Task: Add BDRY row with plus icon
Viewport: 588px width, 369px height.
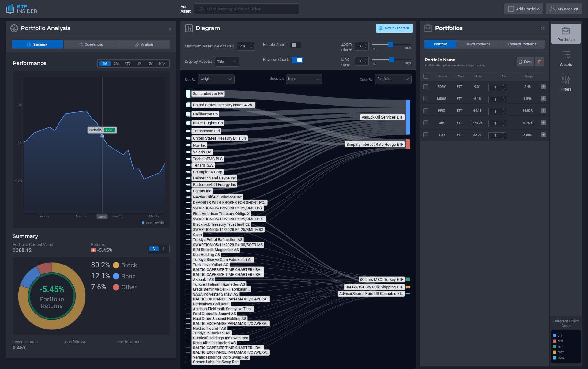Action: pos(543,87)
